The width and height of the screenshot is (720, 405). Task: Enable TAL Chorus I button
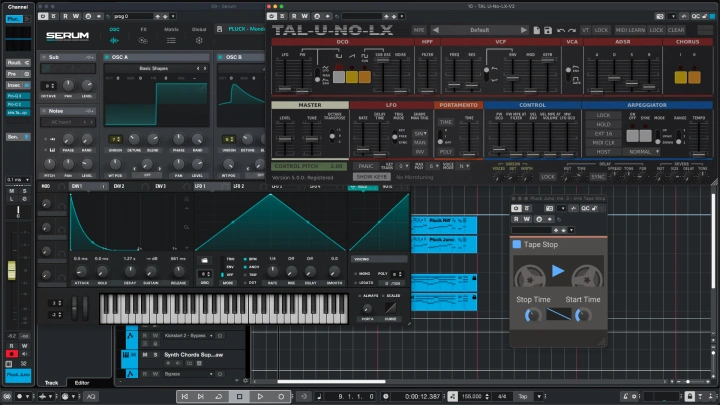pyautogui.click(x=681, y=77)
